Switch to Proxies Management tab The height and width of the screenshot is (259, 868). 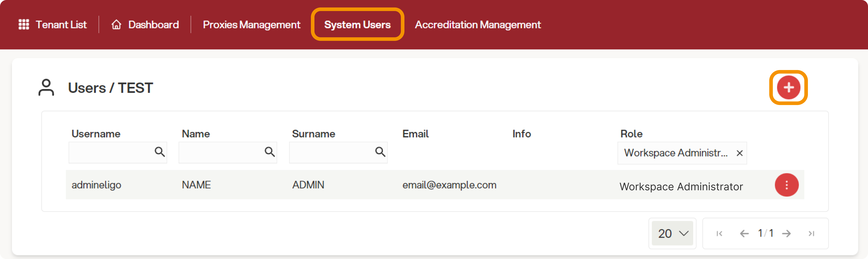pyautogui.click(x=251, y=24)
